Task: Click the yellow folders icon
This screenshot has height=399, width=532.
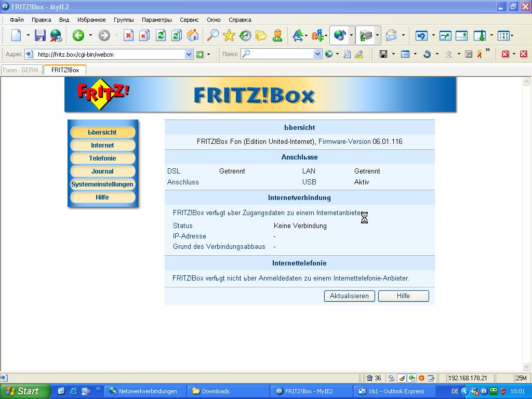Action: [261, 35]
